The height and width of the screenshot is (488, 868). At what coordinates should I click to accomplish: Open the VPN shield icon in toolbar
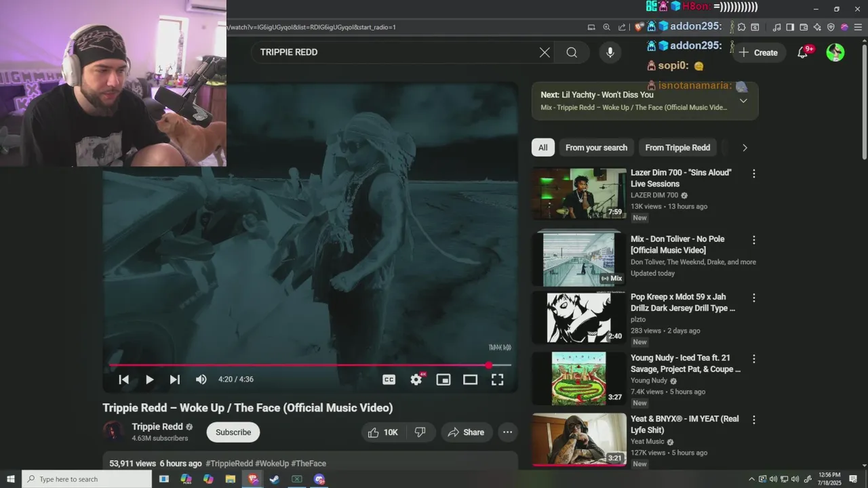[x=831, y=27]
